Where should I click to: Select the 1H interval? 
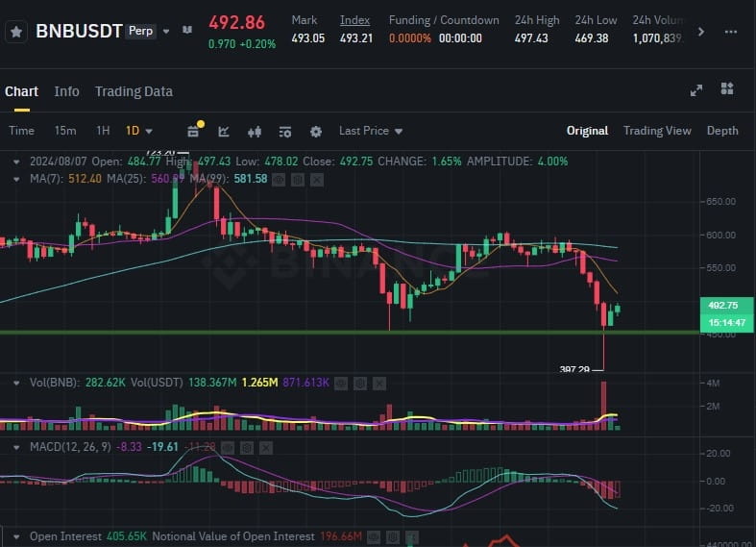pos(103,131)
